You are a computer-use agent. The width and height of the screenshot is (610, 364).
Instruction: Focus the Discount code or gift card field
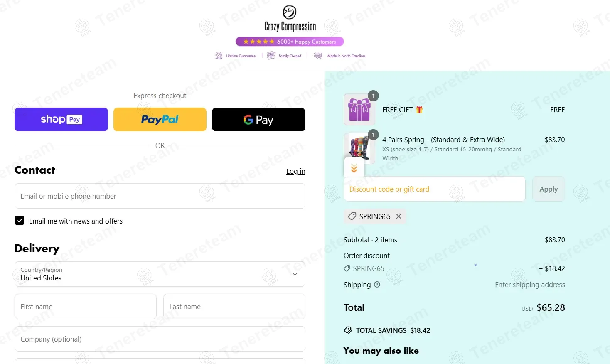[435, 189]
